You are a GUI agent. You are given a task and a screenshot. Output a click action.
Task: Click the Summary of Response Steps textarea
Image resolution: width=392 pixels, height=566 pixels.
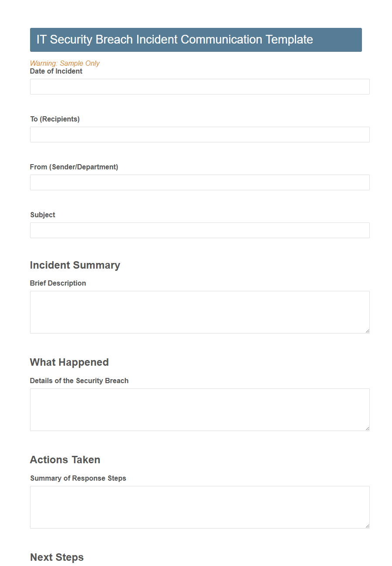pos(199,507)
